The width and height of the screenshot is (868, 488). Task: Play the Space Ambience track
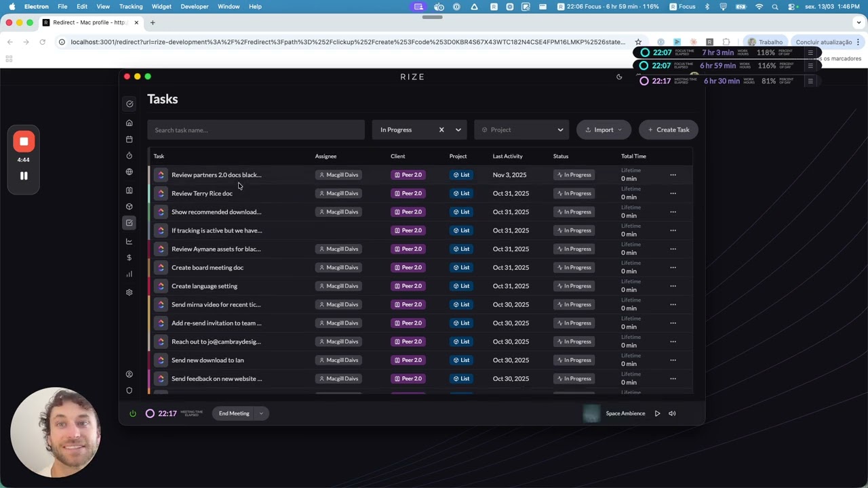coord(657,413)
